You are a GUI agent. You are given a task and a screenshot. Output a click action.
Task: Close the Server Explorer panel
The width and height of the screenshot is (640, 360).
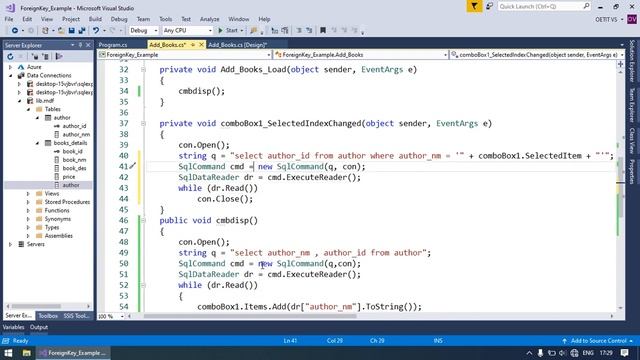88,45
